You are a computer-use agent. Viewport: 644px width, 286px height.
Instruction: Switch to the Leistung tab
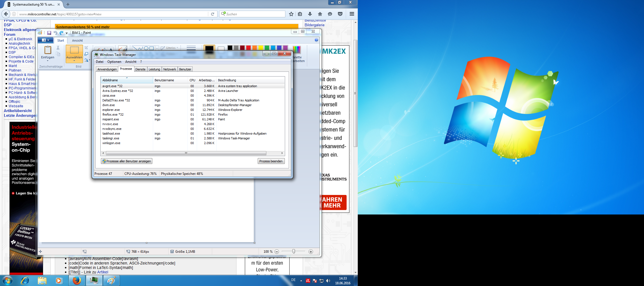pyautogui.click(x=154, y=69)
